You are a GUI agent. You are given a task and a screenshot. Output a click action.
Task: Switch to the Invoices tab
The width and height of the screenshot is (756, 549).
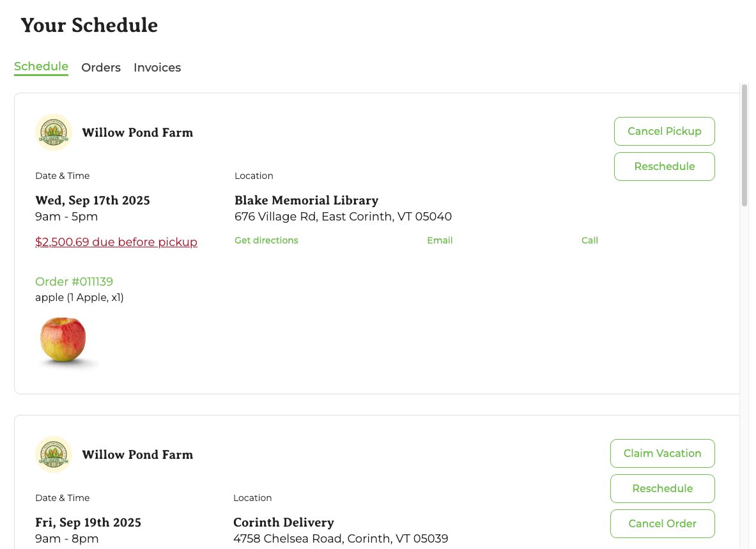click(x=157, y=68)
